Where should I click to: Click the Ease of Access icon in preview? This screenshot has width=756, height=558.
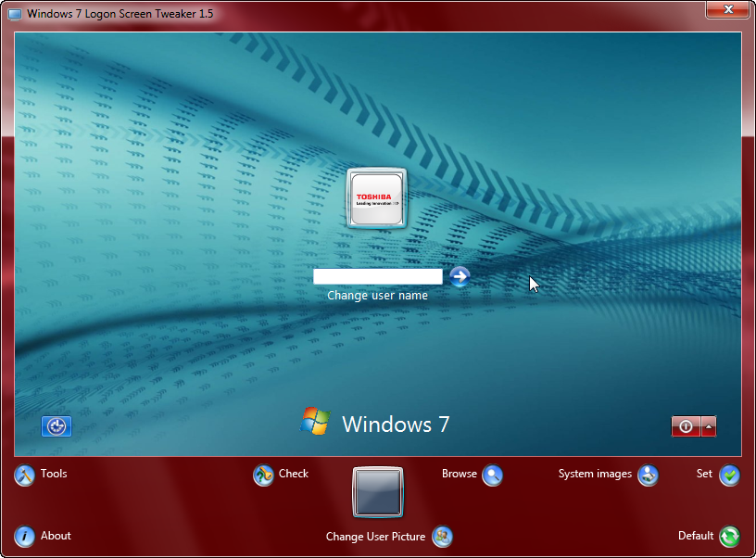click(x=56, y=425)
